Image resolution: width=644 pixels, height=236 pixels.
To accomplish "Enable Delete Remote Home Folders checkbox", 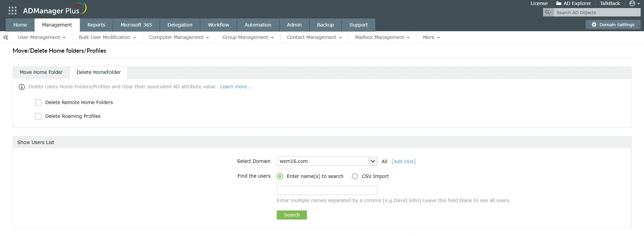I will pyautogui.click(x=39, y=102).
